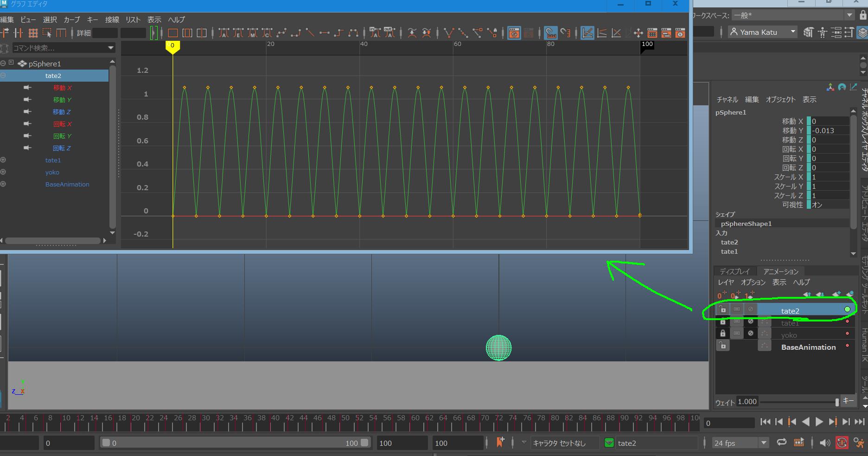Click the current frame input field
Viewport: 868px width, 456px height.
(x=729, y=423)
